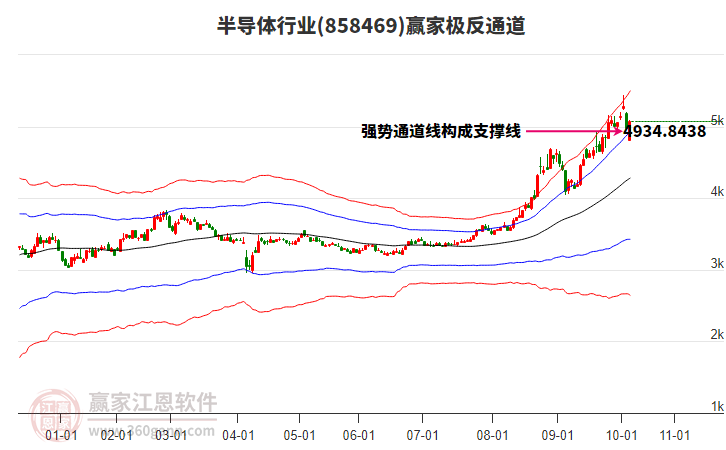Click the chart title 半导体行业(858469)赢家极反通道

[x=371, y=26]
